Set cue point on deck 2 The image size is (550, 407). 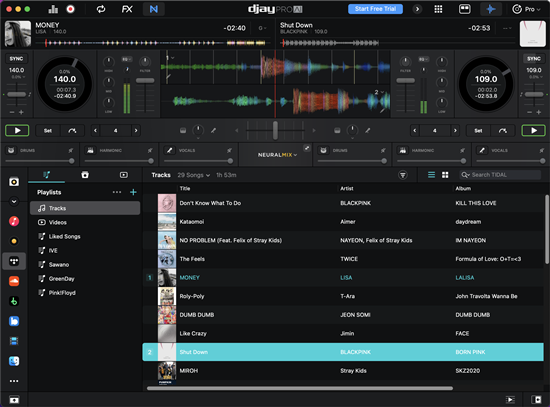[478, 131]
